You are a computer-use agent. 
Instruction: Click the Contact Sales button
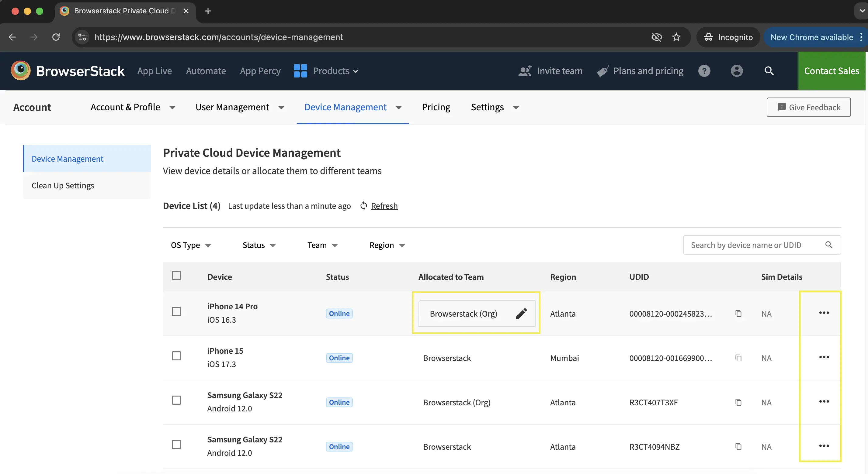[832, 71]
